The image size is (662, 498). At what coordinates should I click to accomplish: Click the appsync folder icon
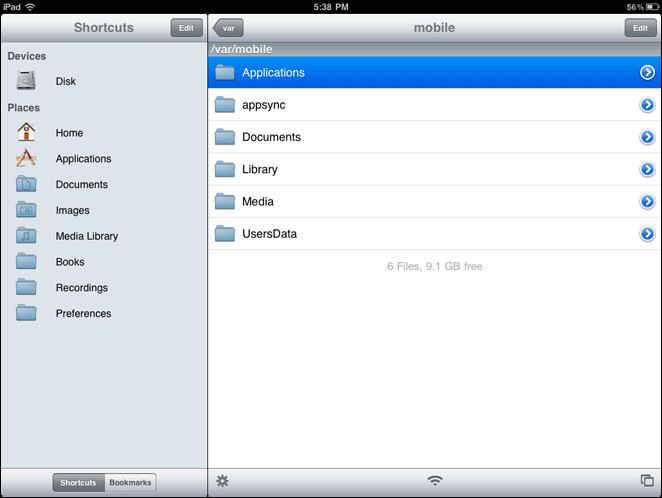(225, 104)
